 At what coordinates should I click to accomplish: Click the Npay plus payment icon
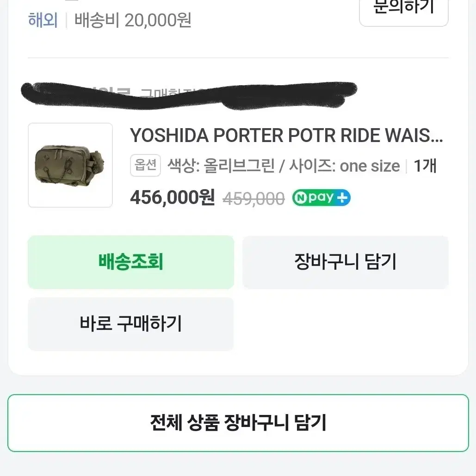coord(321,198)
